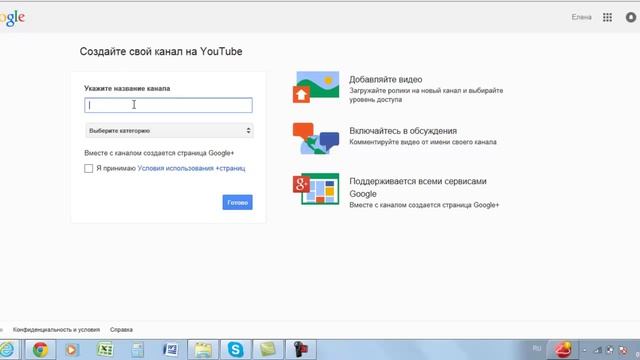This screenshot has height=360, width=640.
Task: Click the red tray application icon
Action: coord(562,349)
